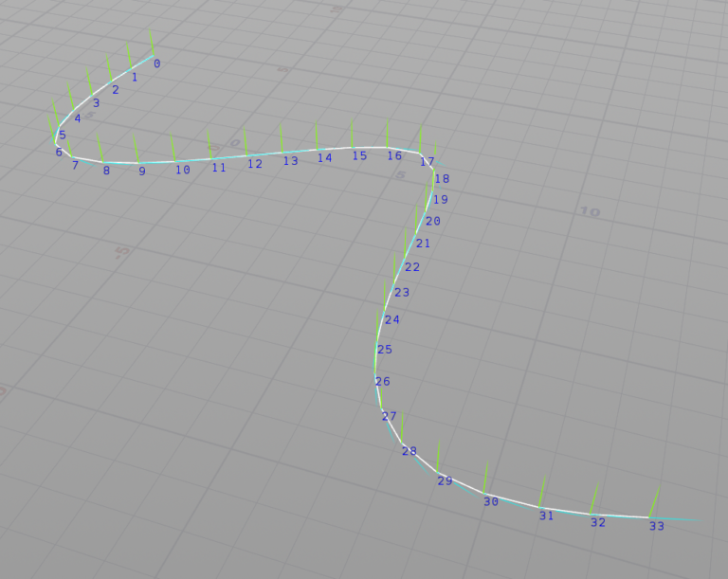
Task: Click the point labeled 25
Action: [x=375, y=343]
